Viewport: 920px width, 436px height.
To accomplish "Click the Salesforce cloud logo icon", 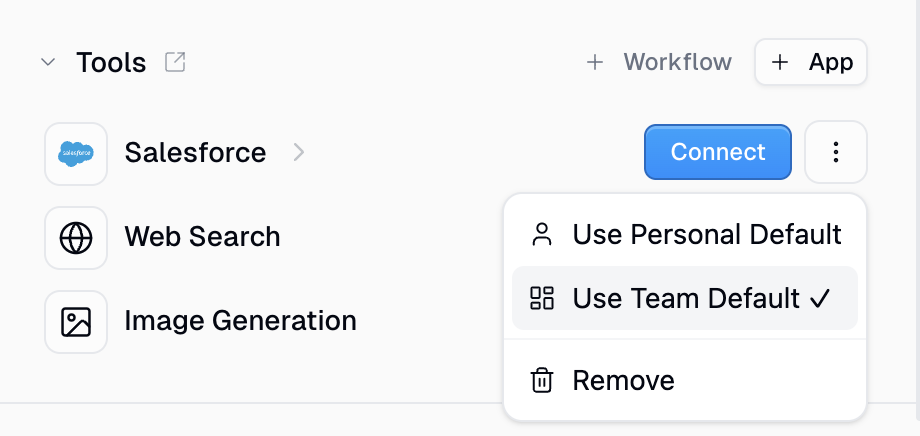I will 76,154.
